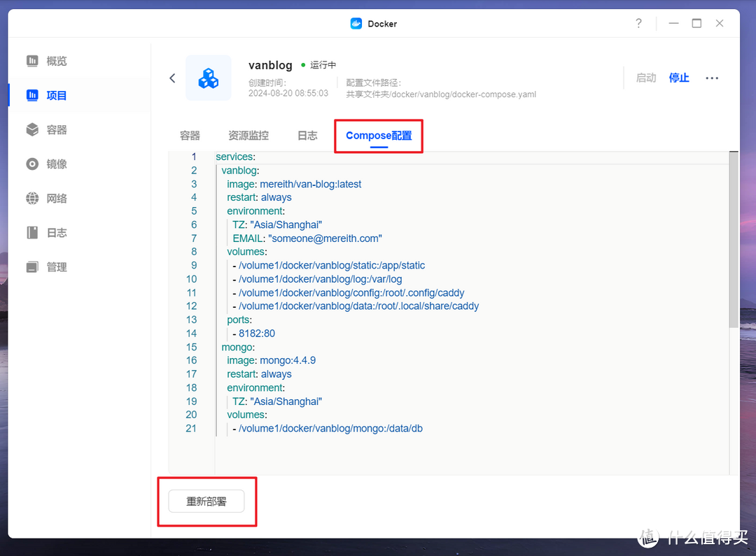Open the 网络 networks sidebar icon

[33, 198]
